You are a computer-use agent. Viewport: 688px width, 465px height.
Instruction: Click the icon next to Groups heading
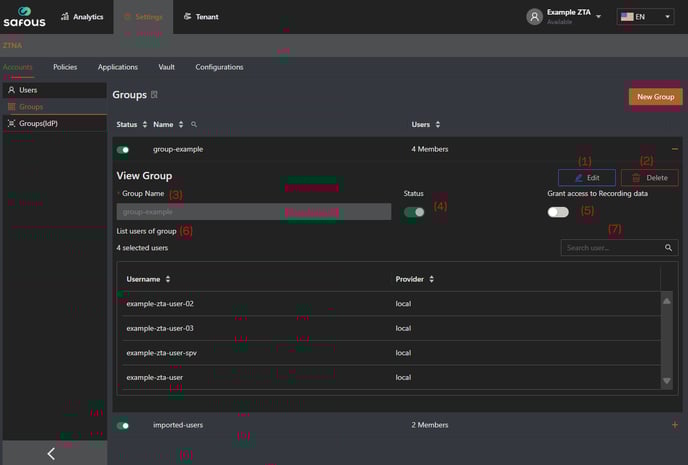tap(154, 95)
